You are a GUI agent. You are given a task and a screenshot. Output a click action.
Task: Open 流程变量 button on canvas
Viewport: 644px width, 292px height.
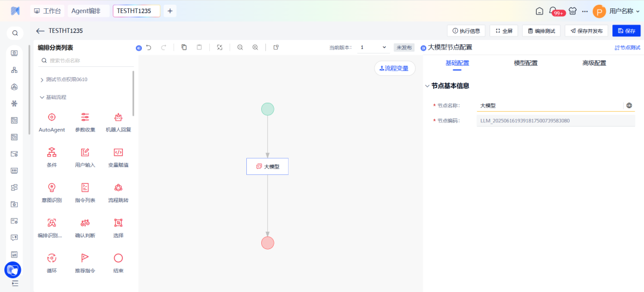tap(395, 69)
